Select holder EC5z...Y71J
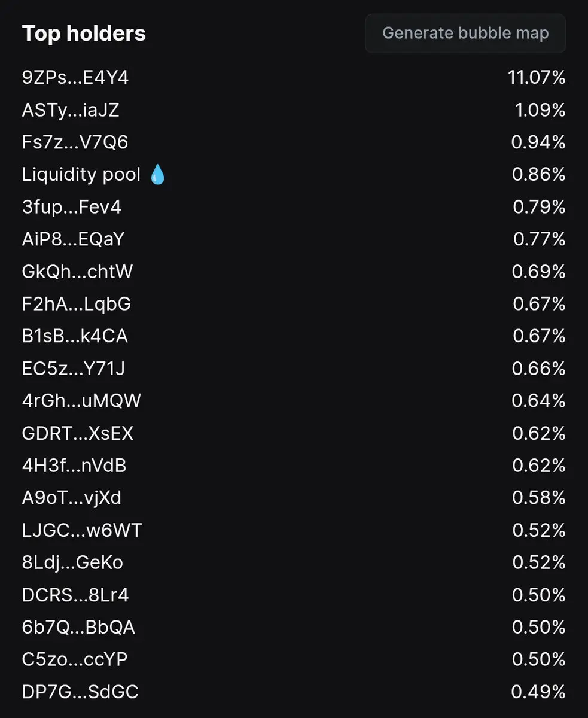This screenshot has width=588, height=718. pos(74,369)
